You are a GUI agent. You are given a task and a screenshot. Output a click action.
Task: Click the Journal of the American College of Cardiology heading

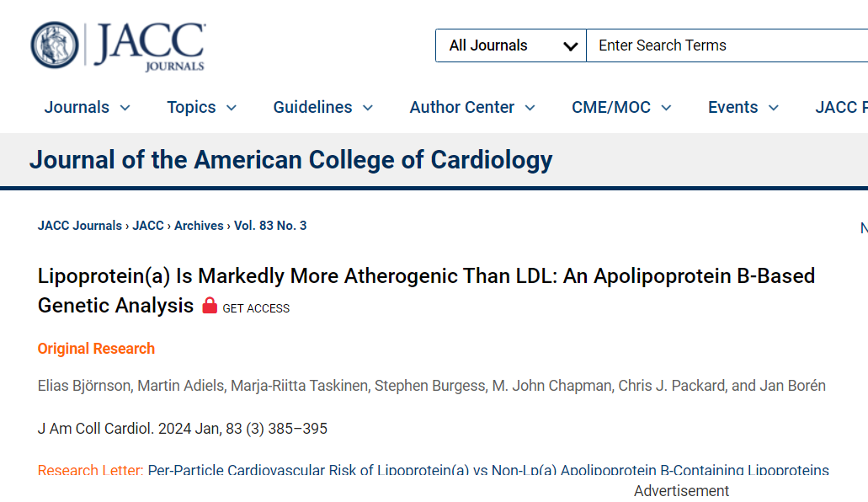click(291, 159)
